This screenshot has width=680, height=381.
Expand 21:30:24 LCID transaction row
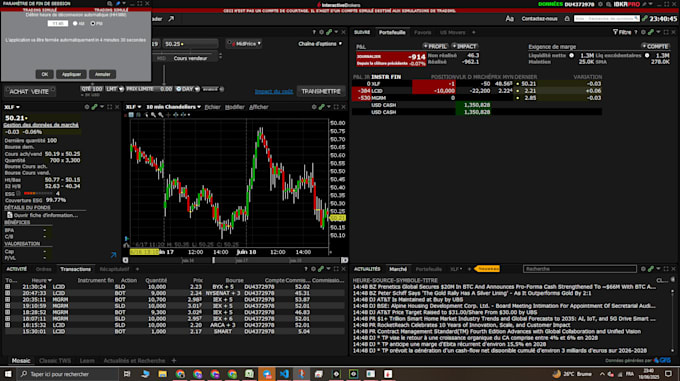point(7,287)
